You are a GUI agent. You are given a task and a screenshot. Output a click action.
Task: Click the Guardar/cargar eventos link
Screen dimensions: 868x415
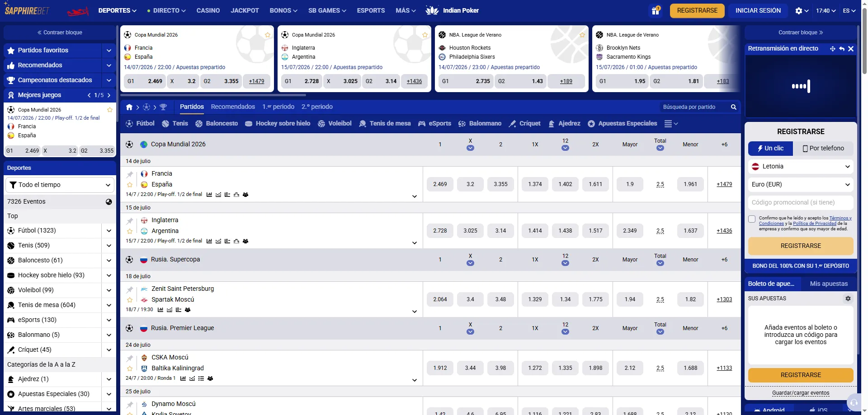(x=801, y=393)
